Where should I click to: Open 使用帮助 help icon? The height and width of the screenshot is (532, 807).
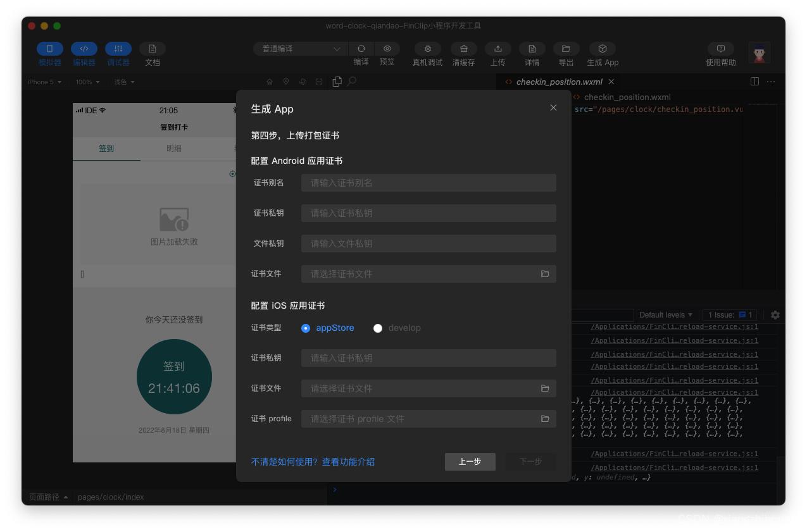721,49
